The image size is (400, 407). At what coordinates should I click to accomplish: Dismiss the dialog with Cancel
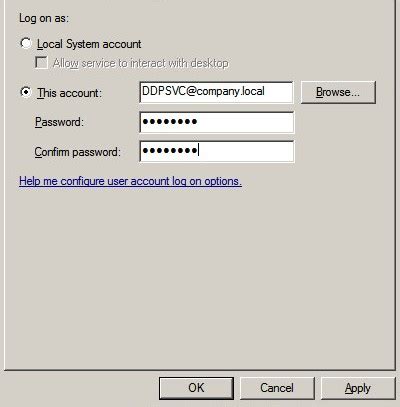(x=277, y=388)
